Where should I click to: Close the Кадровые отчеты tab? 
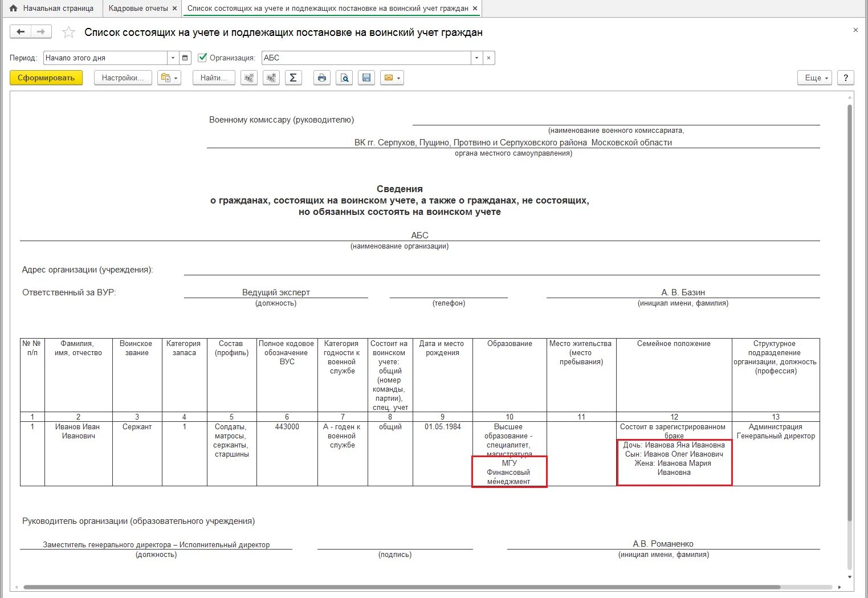click(x=175, y=9)
